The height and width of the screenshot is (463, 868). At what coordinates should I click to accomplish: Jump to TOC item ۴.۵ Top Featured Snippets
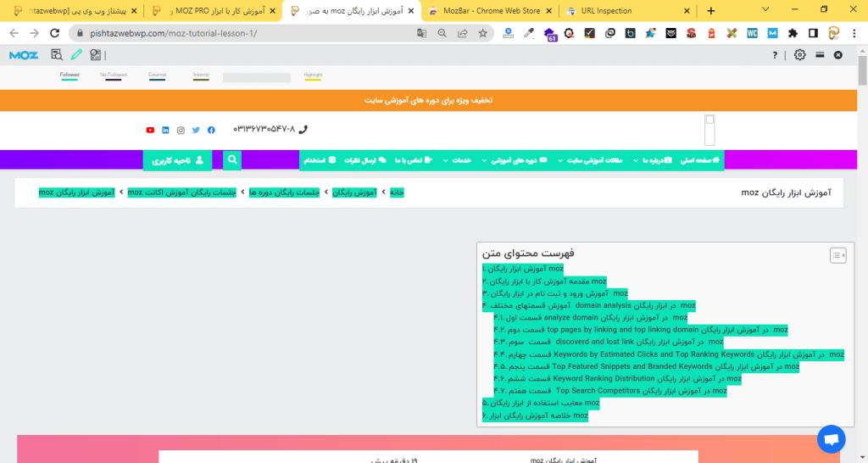647,366
